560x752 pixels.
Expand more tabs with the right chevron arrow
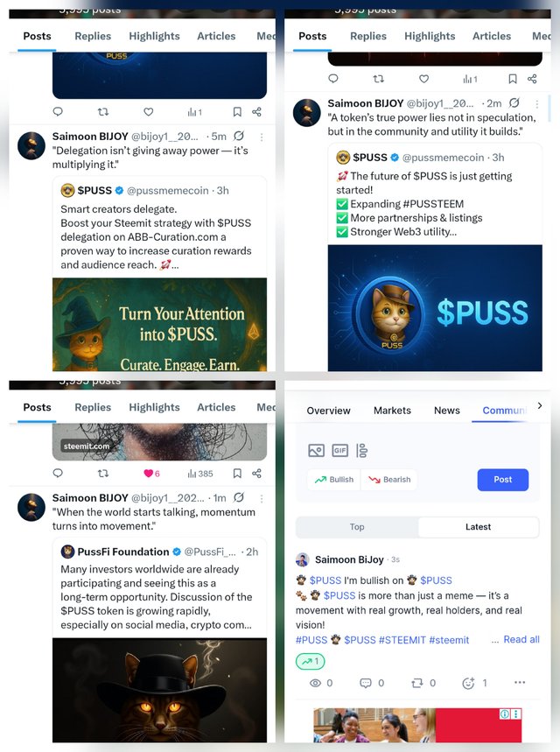click(540, 405)
